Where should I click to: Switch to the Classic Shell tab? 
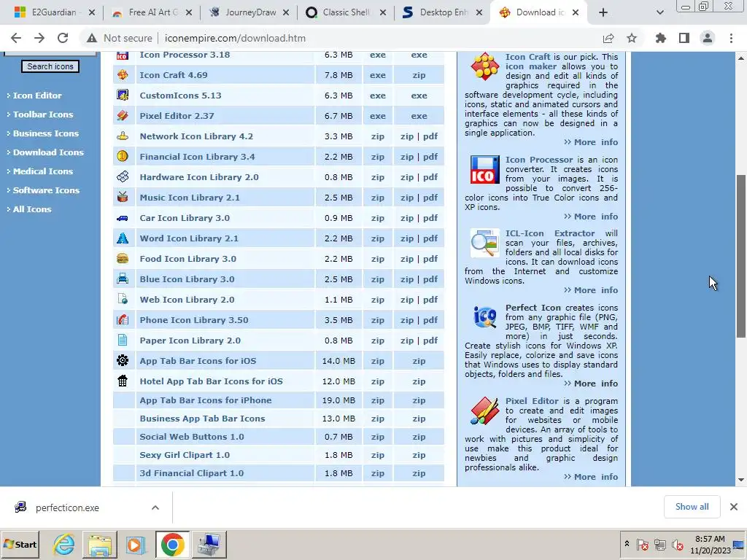coord(347,12)
